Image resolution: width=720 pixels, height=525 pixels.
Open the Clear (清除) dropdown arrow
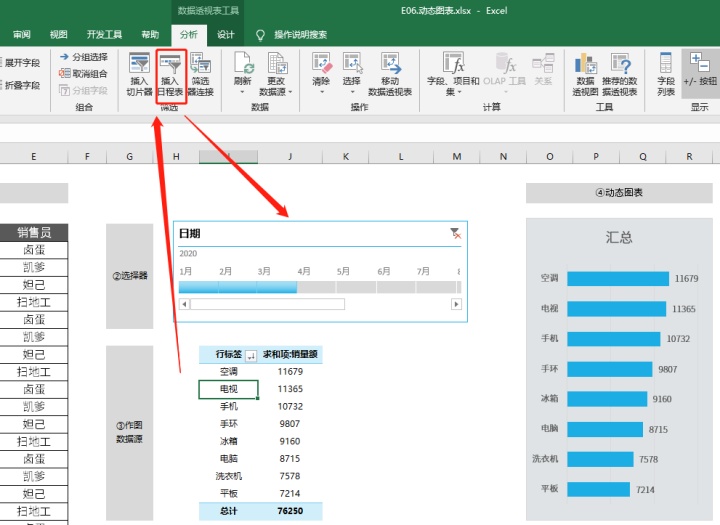point(321,92)
